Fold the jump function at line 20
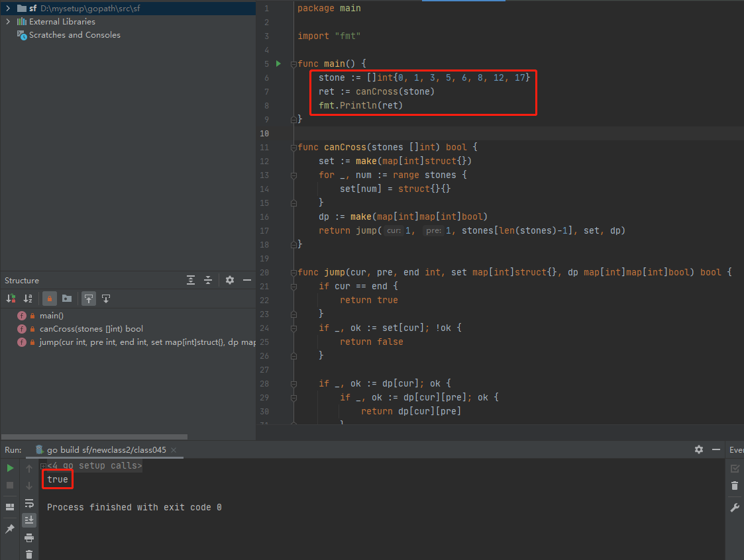Image resolution: width=744 pixels, height=560 pixels. click(x=293, y=273)
